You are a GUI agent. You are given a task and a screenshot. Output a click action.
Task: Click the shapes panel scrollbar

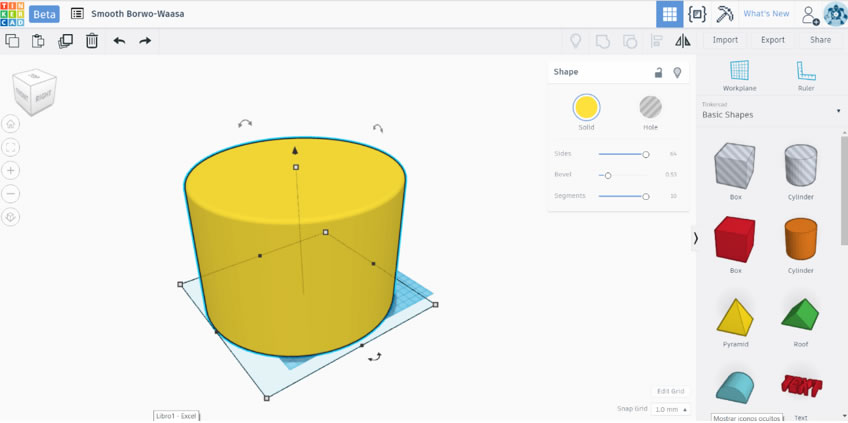click(x=845, y=189)
